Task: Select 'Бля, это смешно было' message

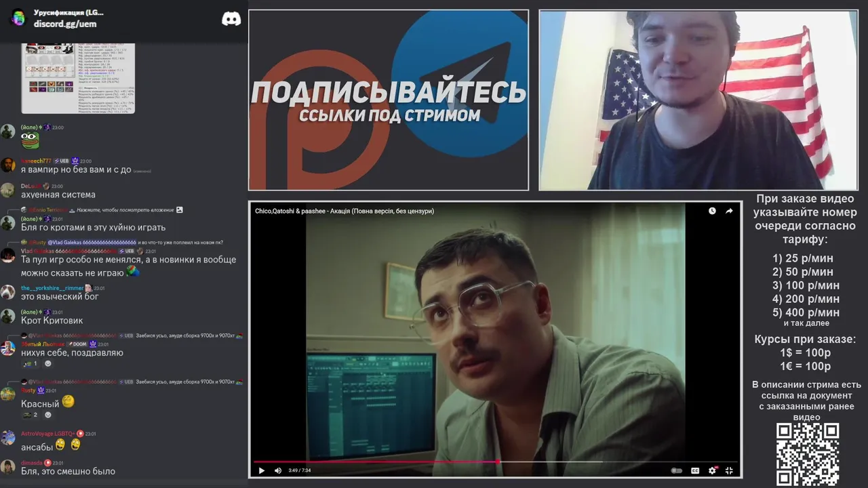Action: point(68,472)
